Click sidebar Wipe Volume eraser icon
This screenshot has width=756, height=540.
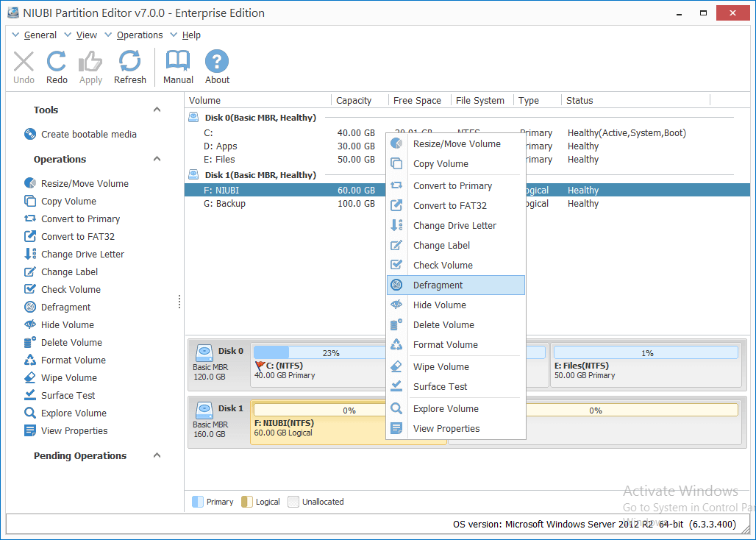pos(30,377)
